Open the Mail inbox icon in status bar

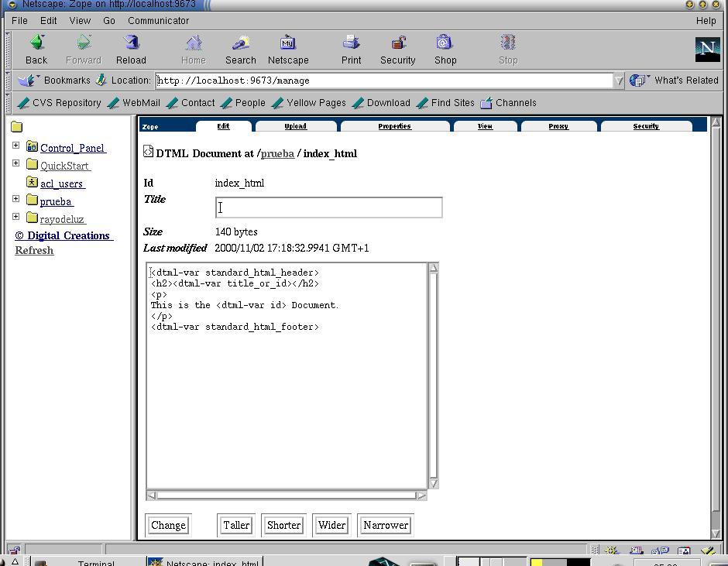click(636, 551)
